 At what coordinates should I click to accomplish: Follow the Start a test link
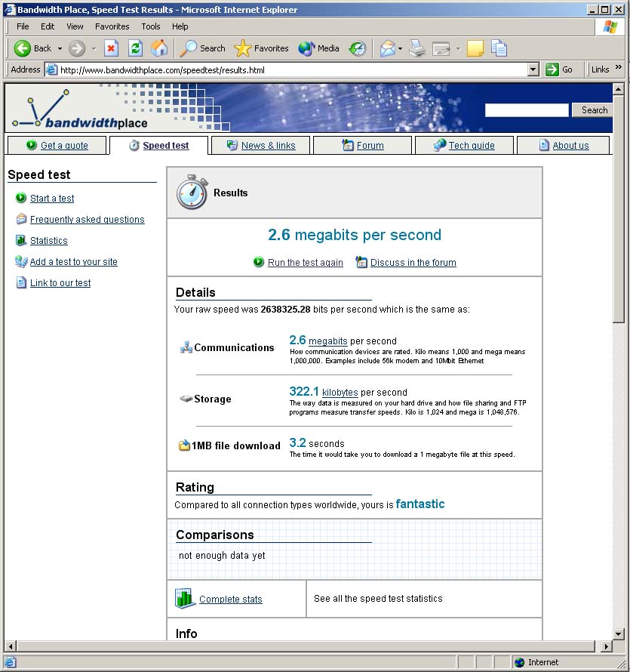point(52,198)
